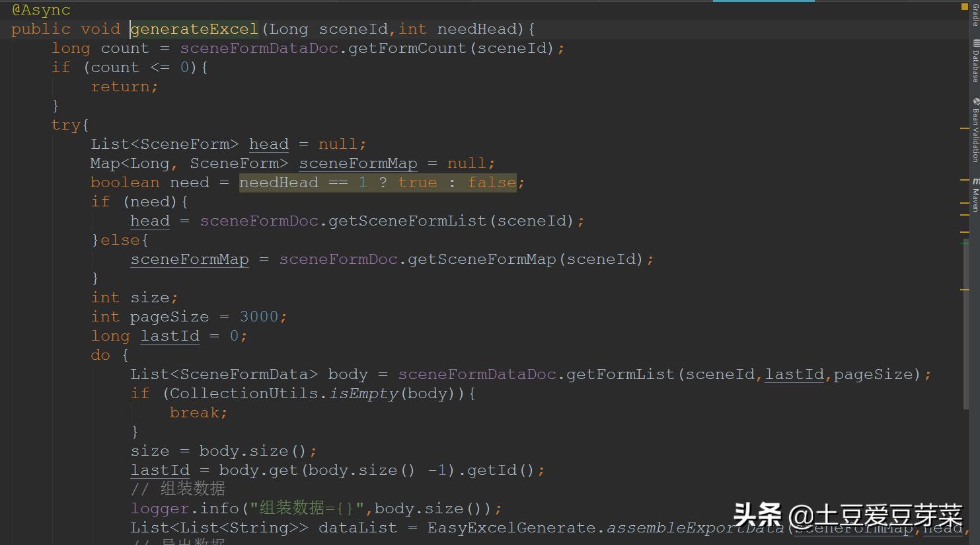Click the underlined lastId variable
Image resolution: width=980 pixels, height=545 pixels.
170,335
